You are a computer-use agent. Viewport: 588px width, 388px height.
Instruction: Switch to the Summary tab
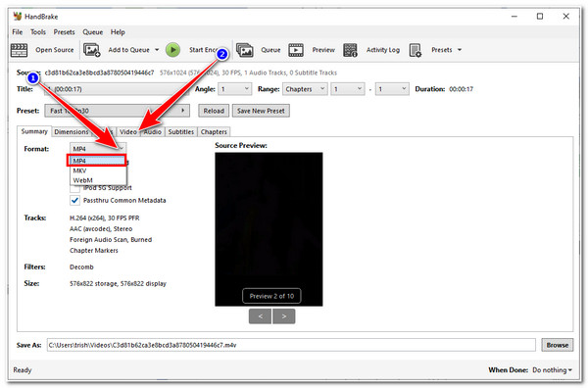pos(34,131)
